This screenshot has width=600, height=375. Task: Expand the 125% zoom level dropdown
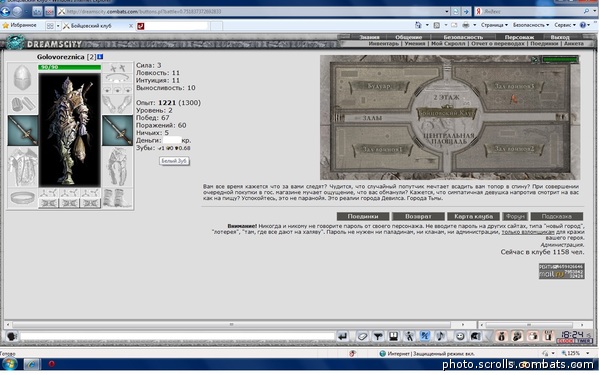pos(588,353)
